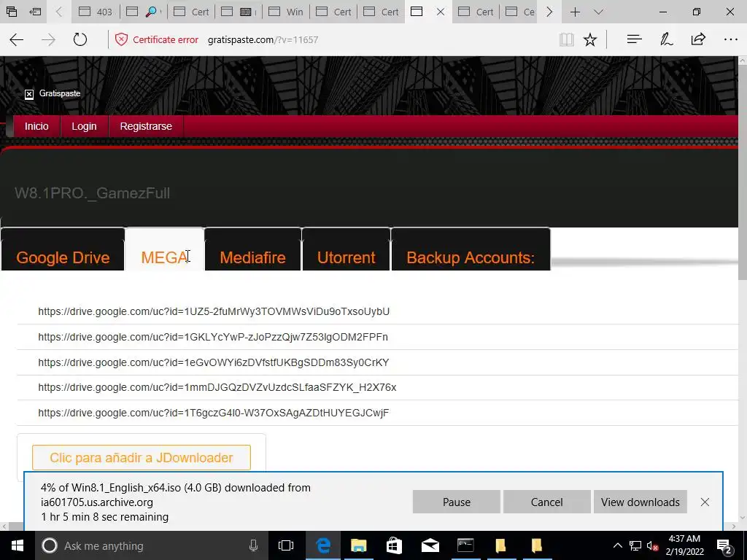Click the muted volume tray icon
The image size is (747, 560).
point(652,545)
